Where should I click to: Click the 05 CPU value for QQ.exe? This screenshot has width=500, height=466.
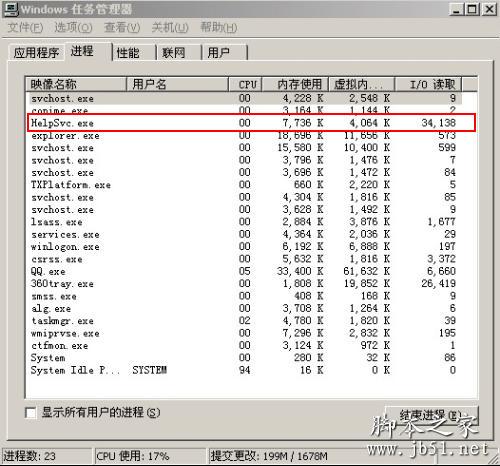pos(244,271)
